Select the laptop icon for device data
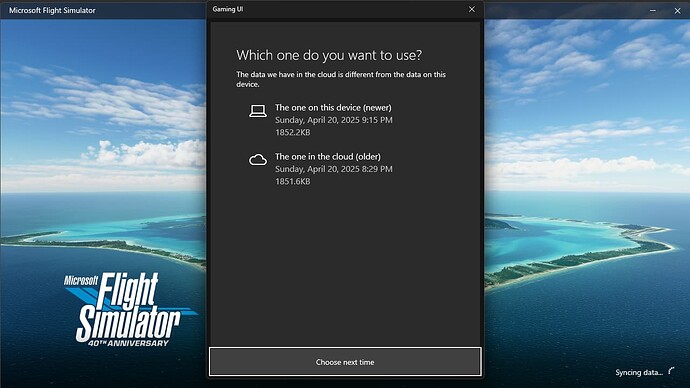Viewport: 690px width, 388px height. [258, 111]
